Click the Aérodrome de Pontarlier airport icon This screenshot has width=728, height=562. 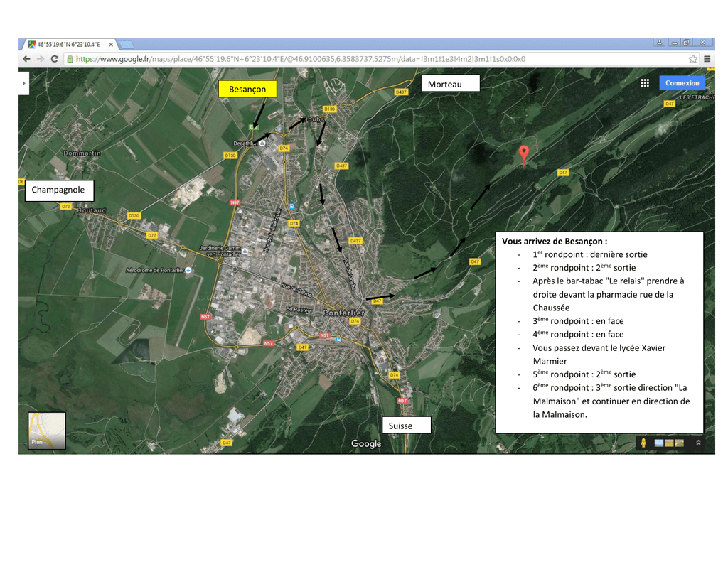[x=188, y=270]
